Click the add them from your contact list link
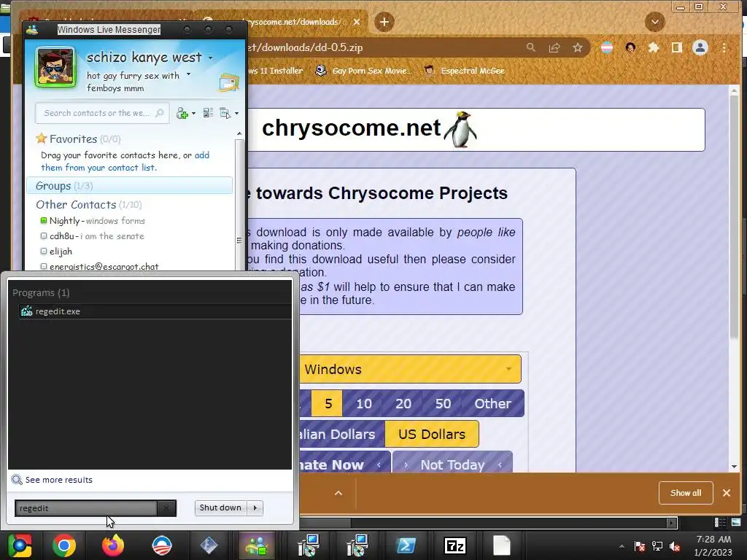 tap(125, 161)
